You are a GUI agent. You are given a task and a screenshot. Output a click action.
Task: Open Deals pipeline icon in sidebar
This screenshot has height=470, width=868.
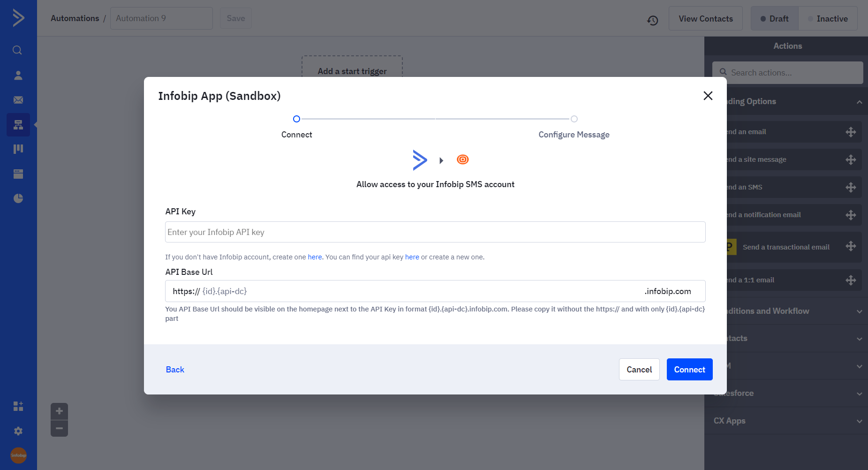18,149
